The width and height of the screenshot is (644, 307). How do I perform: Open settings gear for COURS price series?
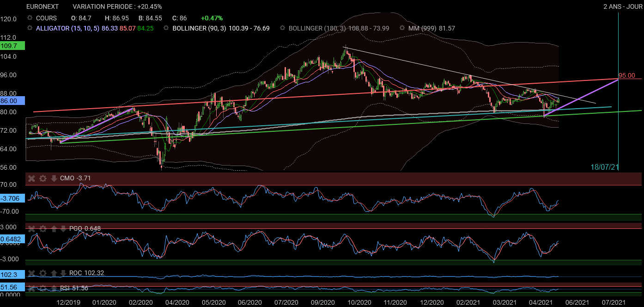[30, 18]
